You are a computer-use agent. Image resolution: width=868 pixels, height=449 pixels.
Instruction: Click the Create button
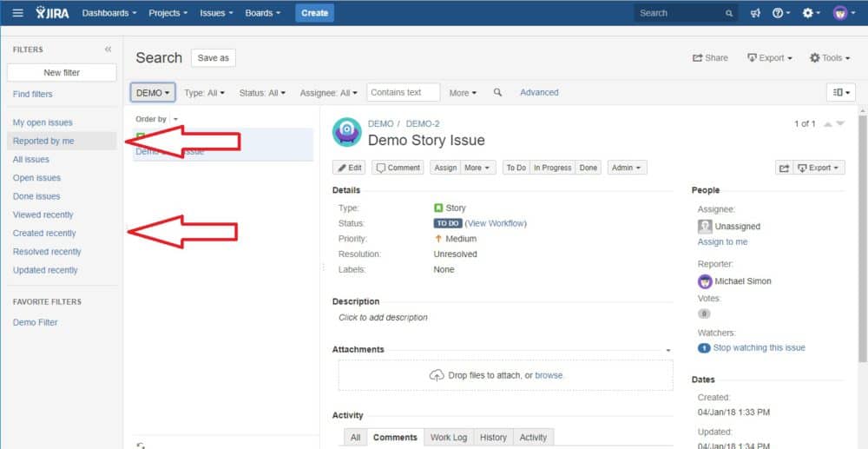(314, 13)
